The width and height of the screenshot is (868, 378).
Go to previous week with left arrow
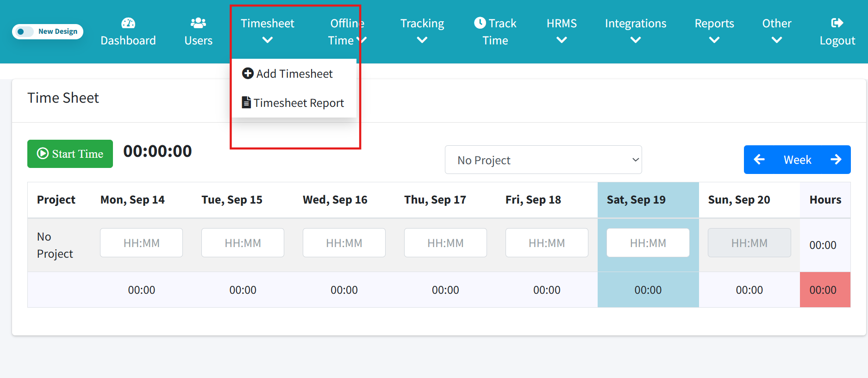tap(759, 160)
